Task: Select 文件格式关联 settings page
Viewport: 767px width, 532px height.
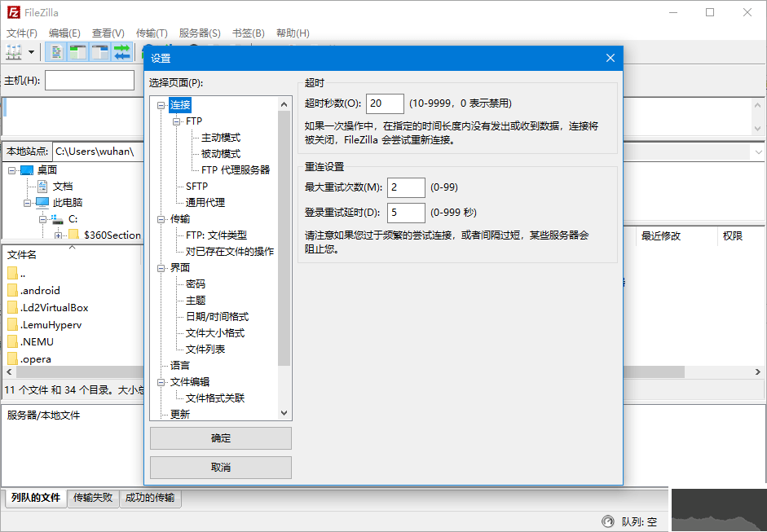Action: point(214,398)
